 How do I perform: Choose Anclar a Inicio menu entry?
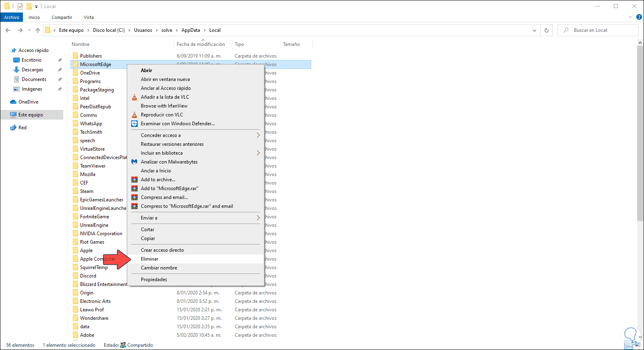(196, 171)
